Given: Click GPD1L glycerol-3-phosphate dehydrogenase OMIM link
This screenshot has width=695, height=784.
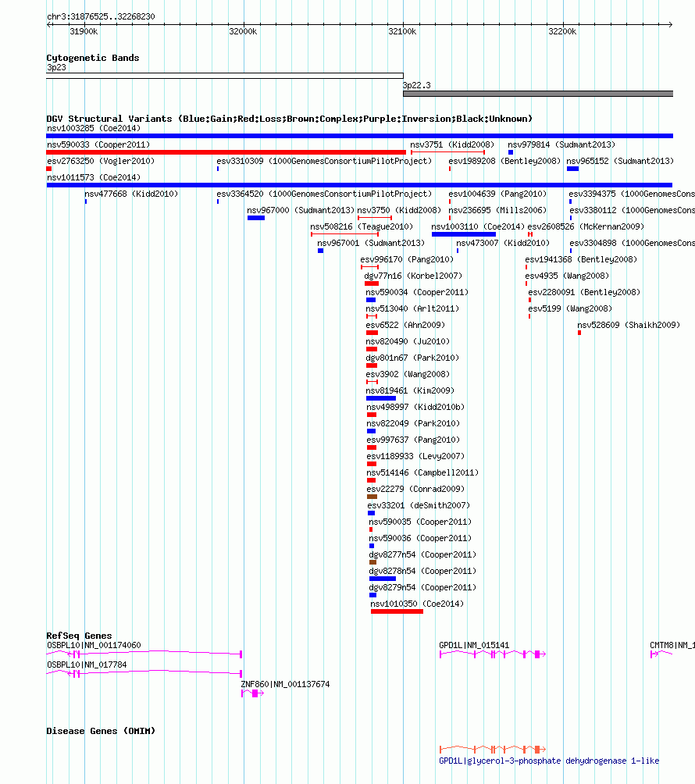Looking at the screenshot, I should click(549, 761).
